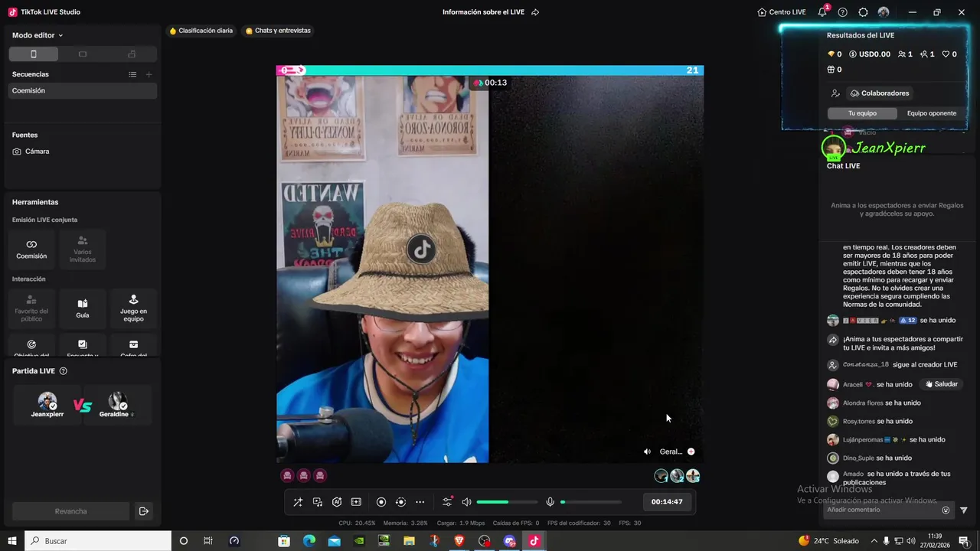Add a new scene with plus
This screenshot has width=980, height=551.
coord(149,74)
